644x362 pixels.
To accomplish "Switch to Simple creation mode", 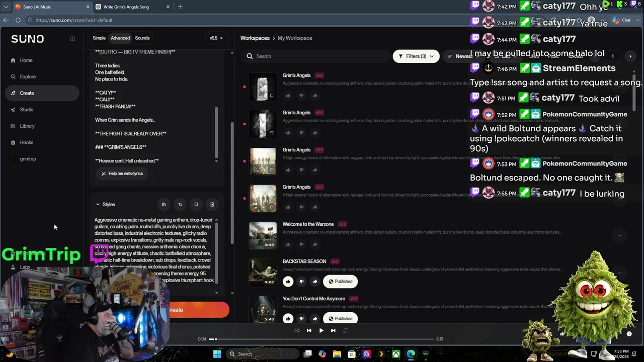I will (99, 38).
